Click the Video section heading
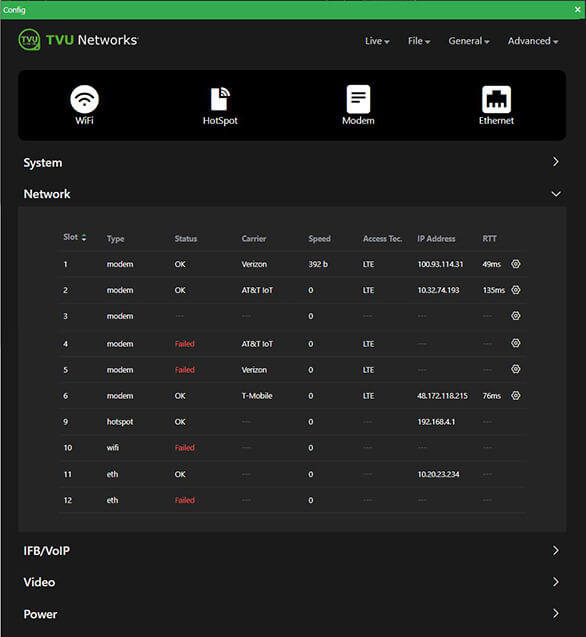586x637 pixels. pos(39,582)
